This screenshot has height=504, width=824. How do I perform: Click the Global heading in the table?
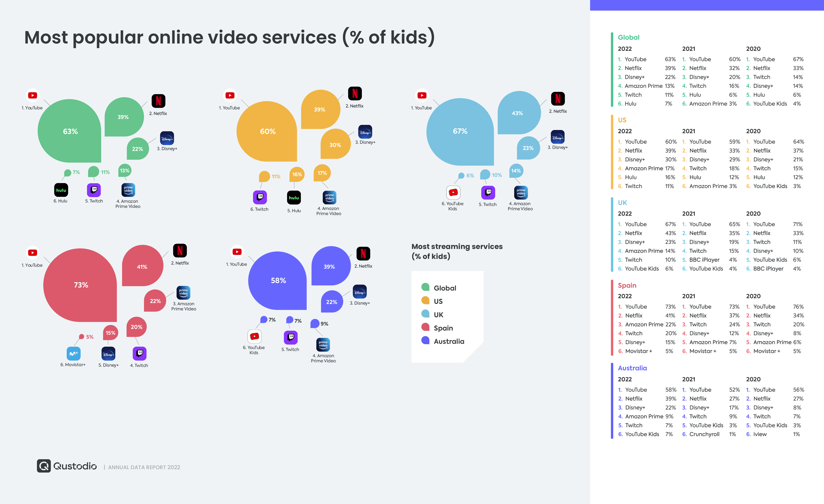[628, 37]
